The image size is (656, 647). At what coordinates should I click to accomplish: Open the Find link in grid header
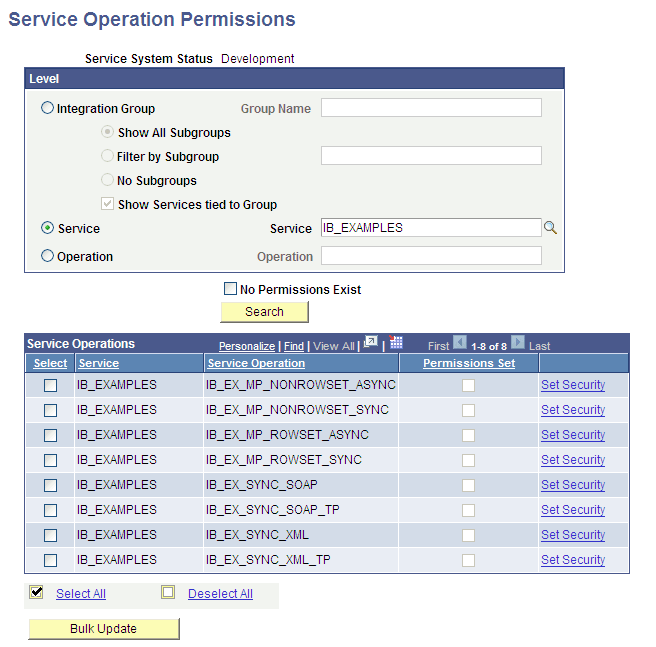coord(294,346)
